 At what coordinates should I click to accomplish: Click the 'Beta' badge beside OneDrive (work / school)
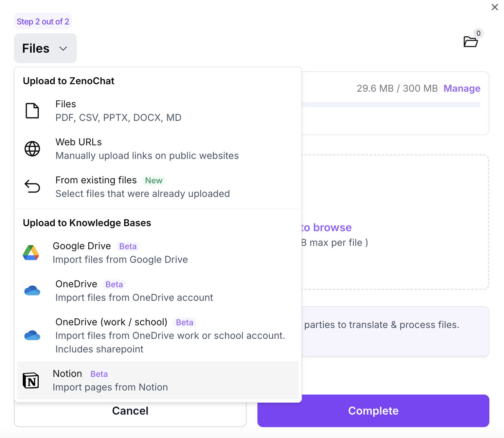click(x=185, y=322)
